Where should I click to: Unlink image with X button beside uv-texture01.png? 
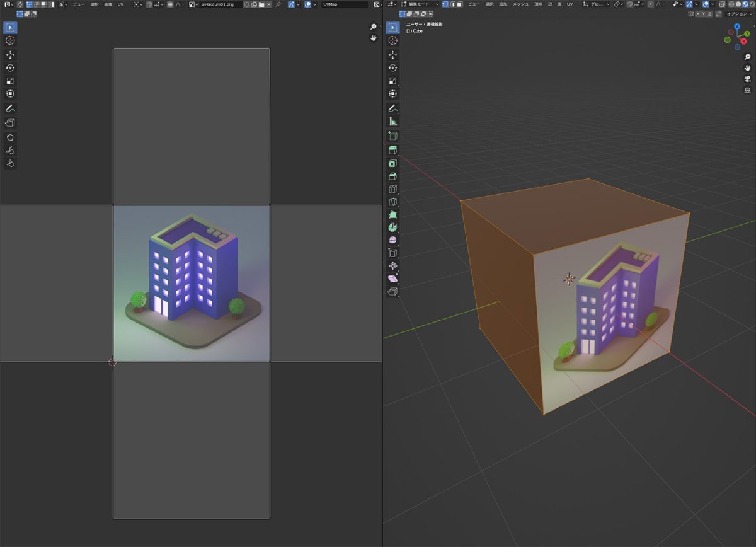point(270,4)
